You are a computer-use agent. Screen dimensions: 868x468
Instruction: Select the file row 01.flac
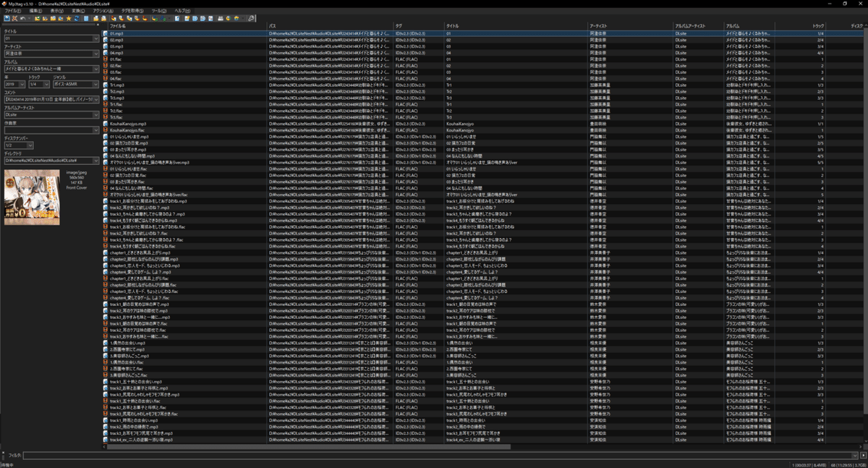click(x=481, y=59)
